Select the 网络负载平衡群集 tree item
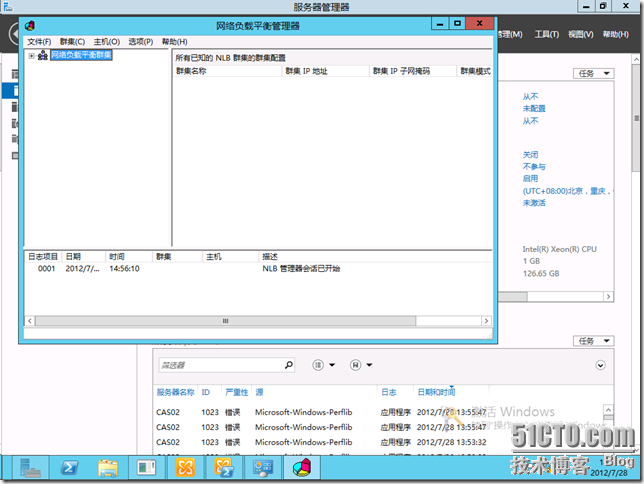Image resolution: width=644 pixels, height=484 pixels. click(81, 55)
